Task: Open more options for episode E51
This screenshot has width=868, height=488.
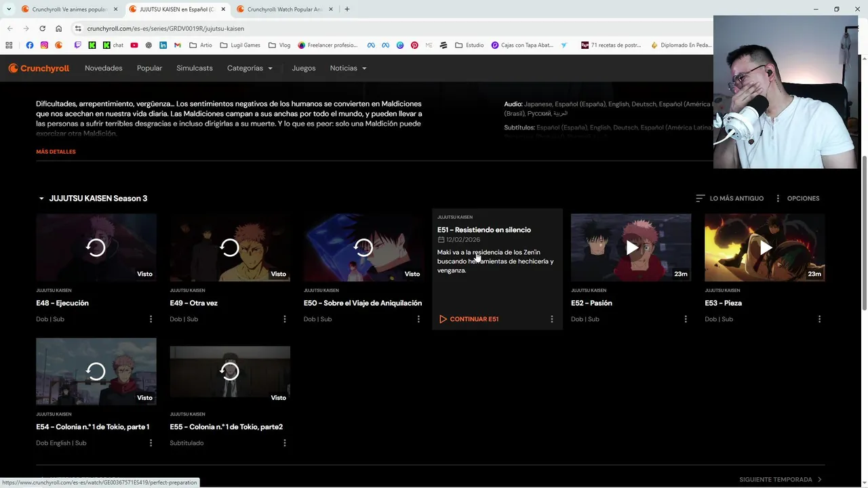Action: (x=551, y=319)
